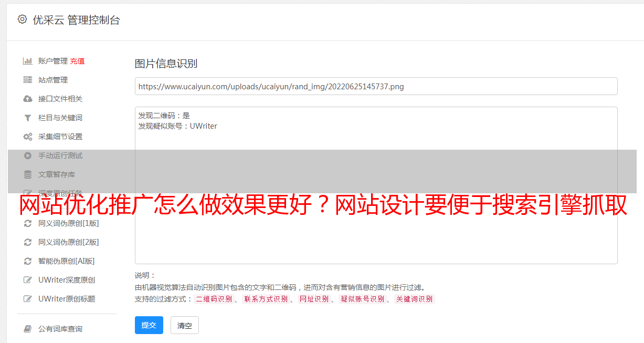
Task: Click the cloud icon for 接口文件相关
Action: coord(28,99)
